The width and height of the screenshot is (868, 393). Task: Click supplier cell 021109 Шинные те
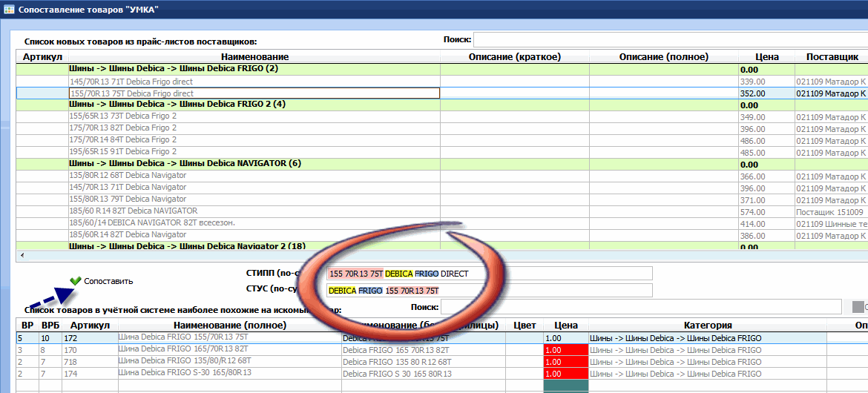[832, 223]
